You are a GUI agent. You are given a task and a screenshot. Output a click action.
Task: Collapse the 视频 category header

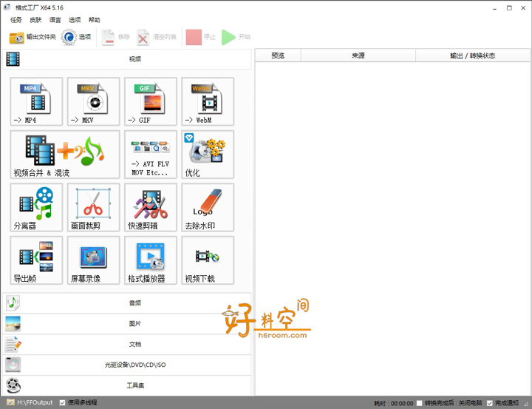coord(127,59)
